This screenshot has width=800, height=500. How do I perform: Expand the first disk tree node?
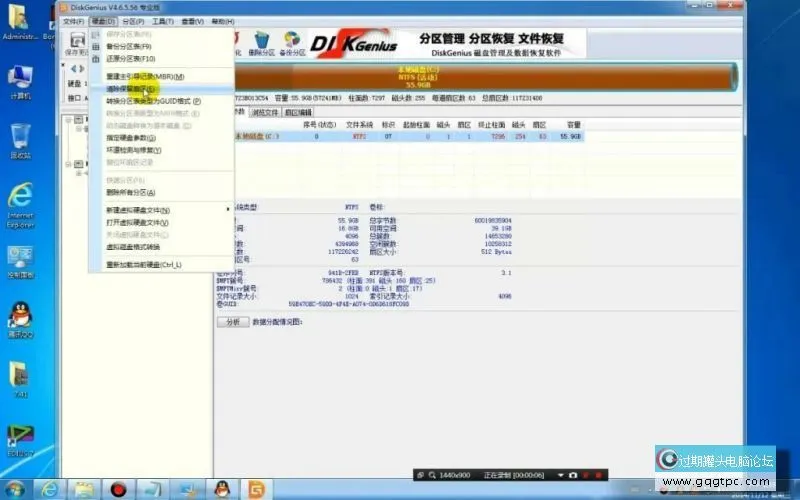tap(66, 120)
